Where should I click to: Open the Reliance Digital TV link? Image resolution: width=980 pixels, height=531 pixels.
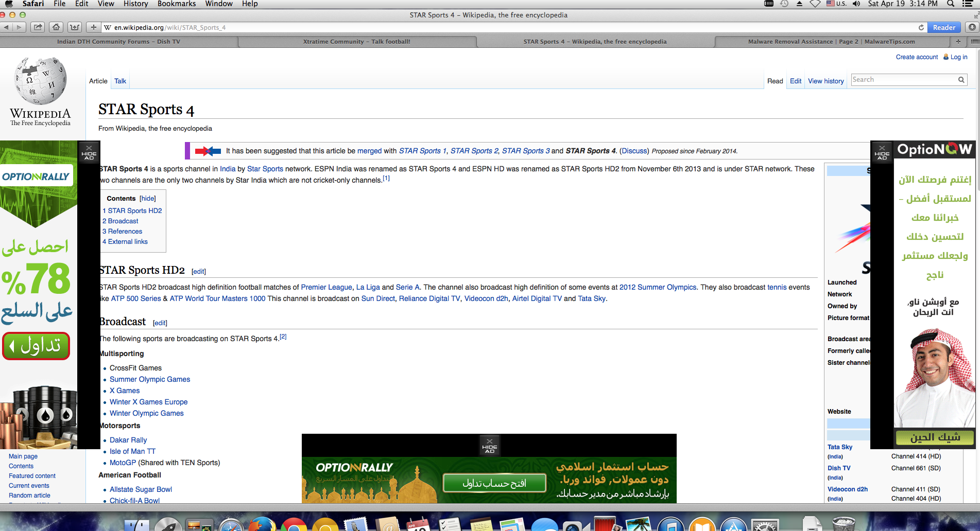point(429,299)
